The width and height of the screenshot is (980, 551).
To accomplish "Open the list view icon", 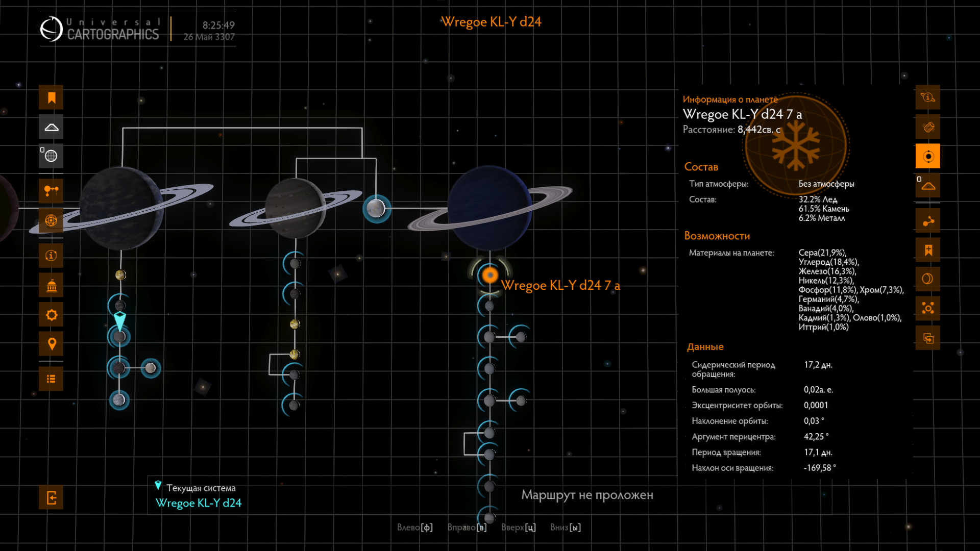I will point(51,379).
